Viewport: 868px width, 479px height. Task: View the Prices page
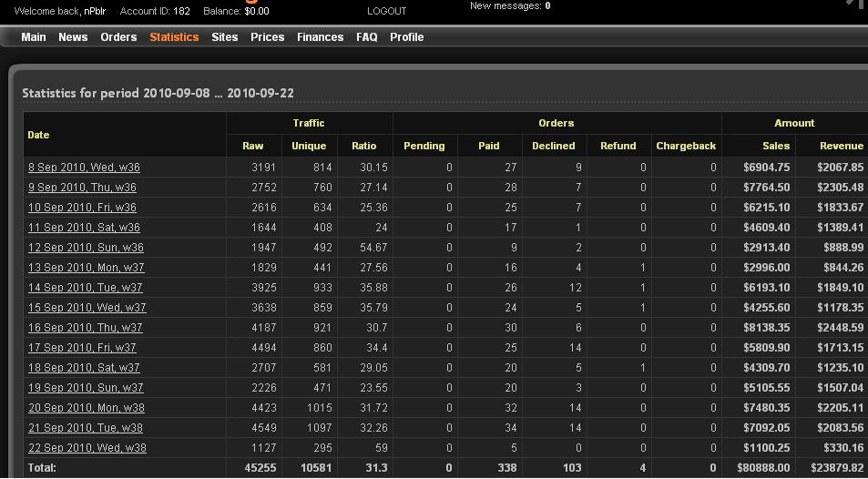[268, 37]
